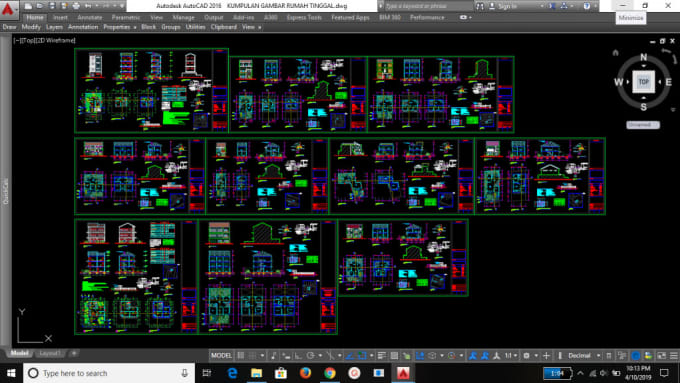Click the Quick Properties status bar icon
680x383 pixels.
pos(609,356)
